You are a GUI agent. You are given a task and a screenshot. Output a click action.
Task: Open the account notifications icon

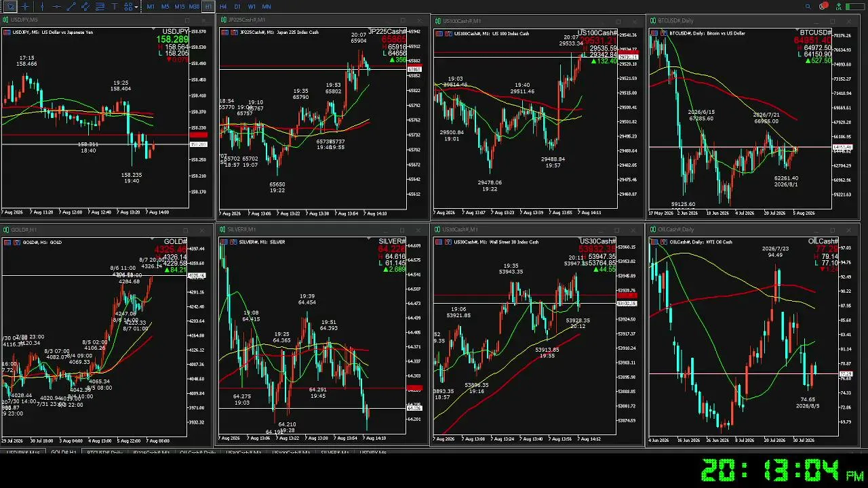point(823,6)
